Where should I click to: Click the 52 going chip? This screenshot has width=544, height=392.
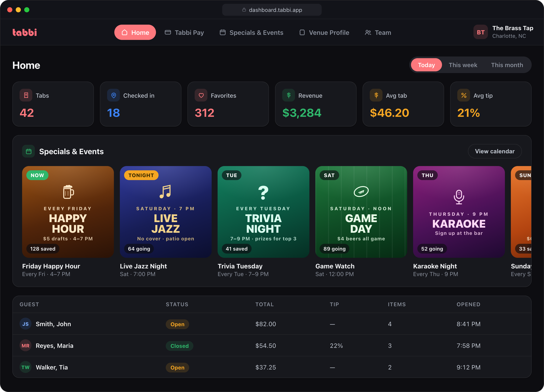tap(432, 249)
